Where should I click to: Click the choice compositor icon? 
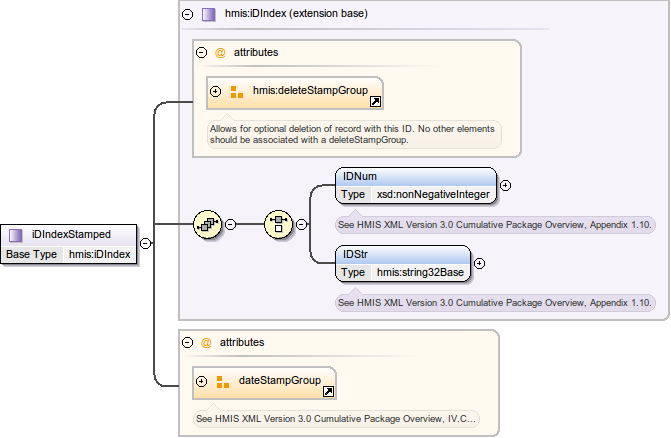tap(278, 224)
